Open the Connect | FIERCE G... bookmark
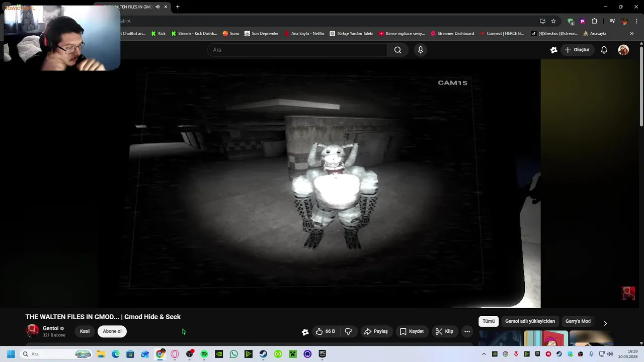This screenshot has height=362, width=644. pos(501,34)
